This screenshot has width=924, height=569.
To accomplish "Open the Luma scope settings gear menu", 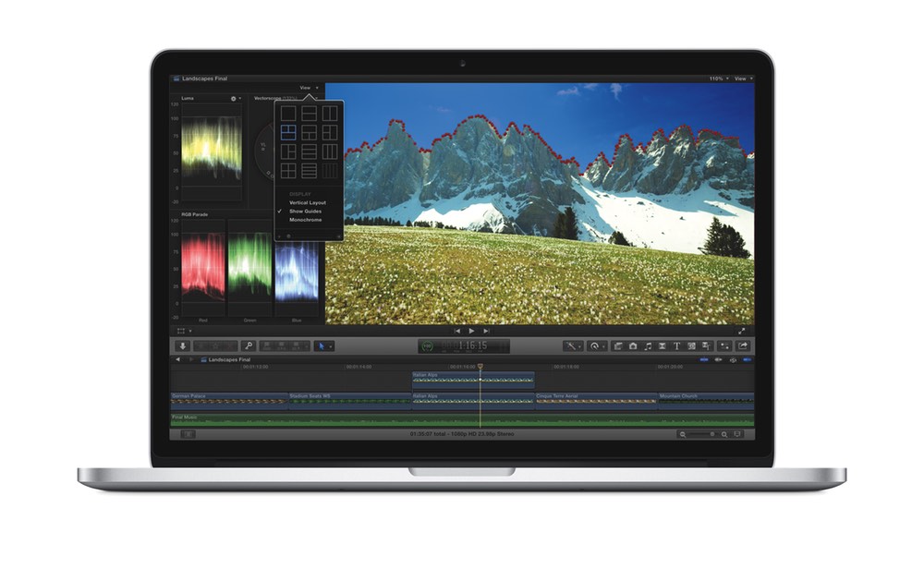I will [x=233, y=98].
